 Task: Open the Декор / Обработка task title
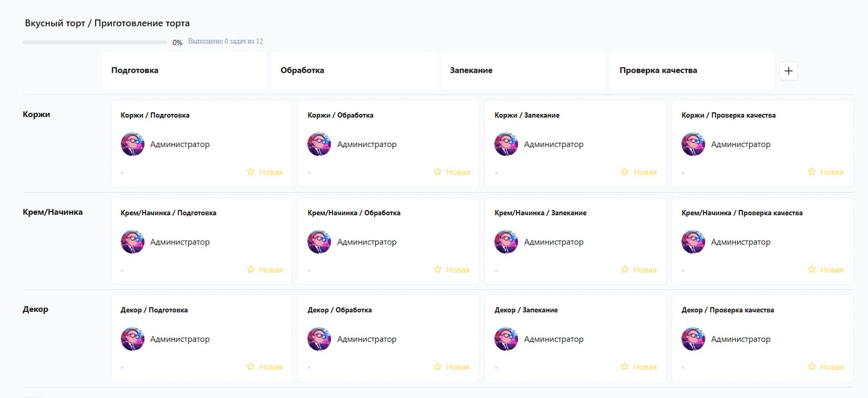[340, 310]
